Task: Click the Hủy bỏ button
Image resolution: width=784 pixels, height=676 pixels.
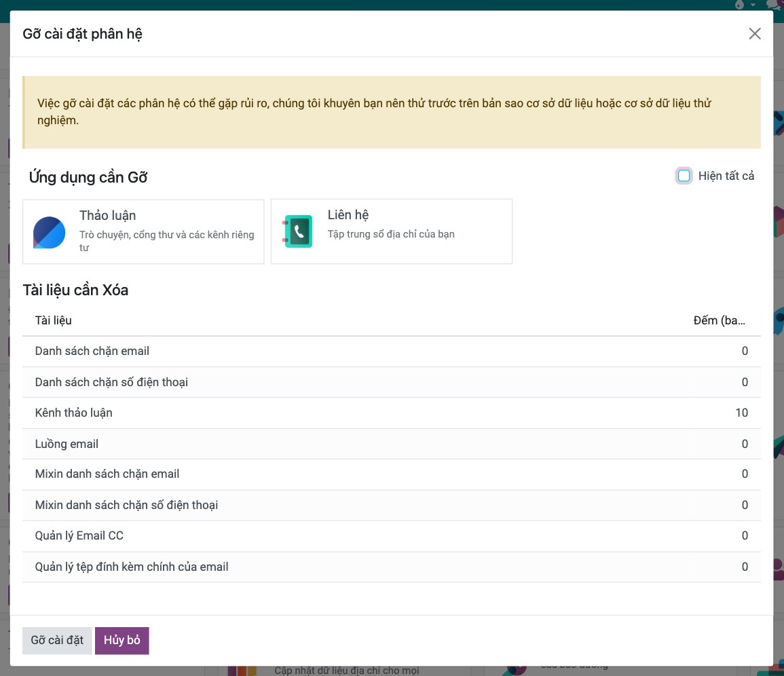Action: coord(122,641)
